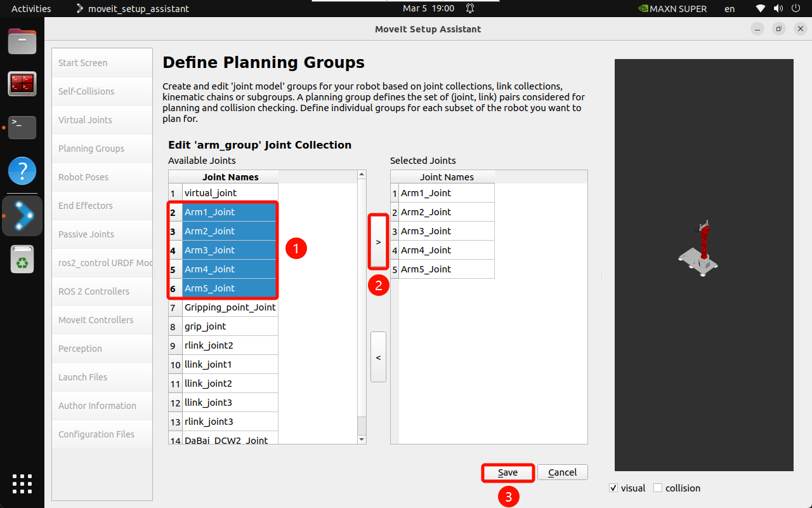Uncheck the visual checkbox
Viewport: 812px width, 508px height.
click(613, 488)
